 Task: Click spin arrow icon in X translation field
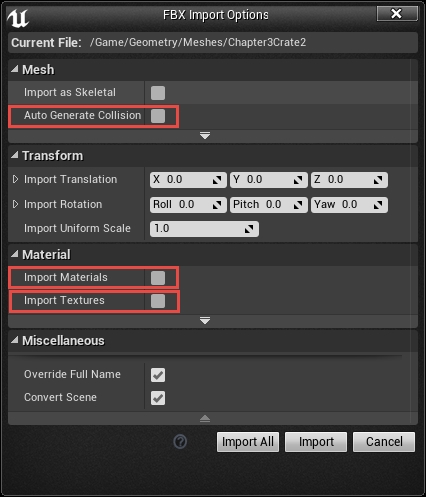point(217,180)
